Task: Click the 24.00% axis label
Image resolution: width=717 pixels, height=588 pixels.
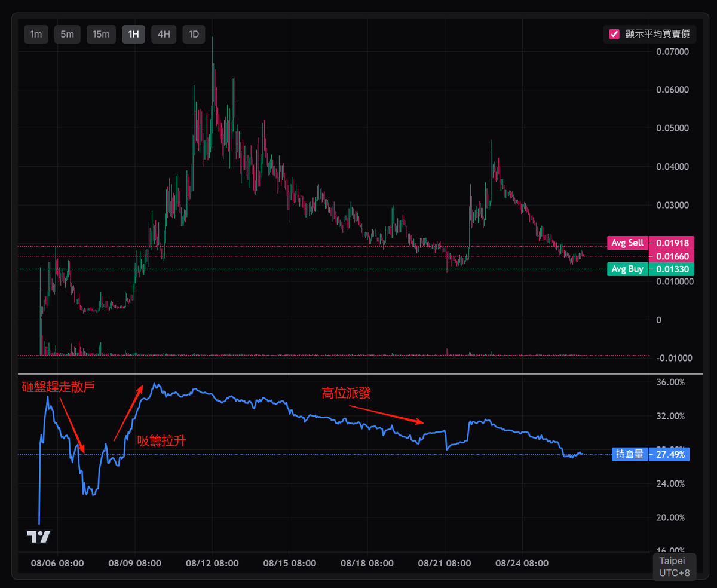Action: point(670,484)
